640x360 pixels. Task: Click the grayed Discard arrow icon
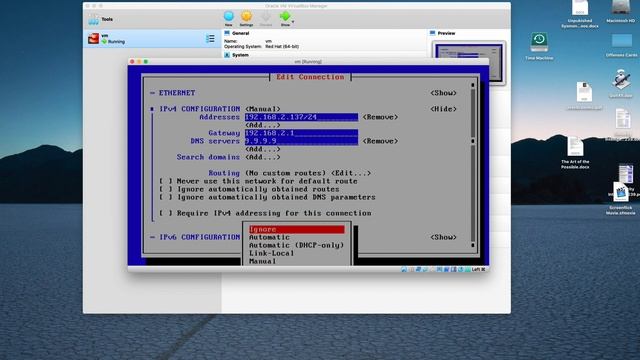click(266, 16)
